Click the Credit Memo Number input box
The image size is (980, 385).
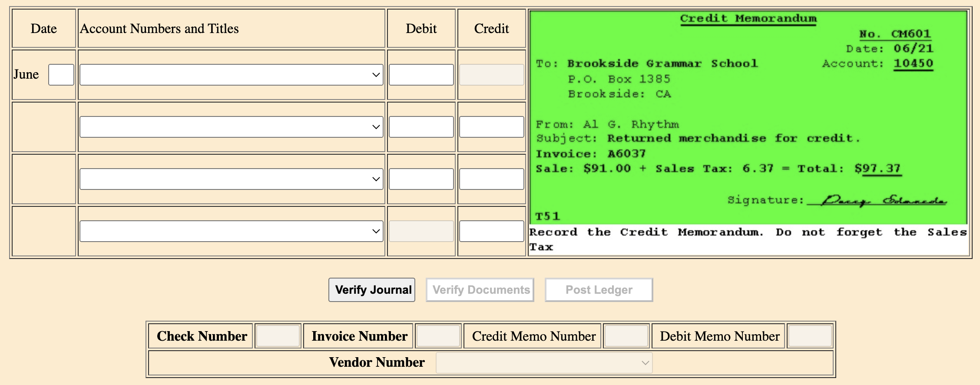click(x=626, y=336)
